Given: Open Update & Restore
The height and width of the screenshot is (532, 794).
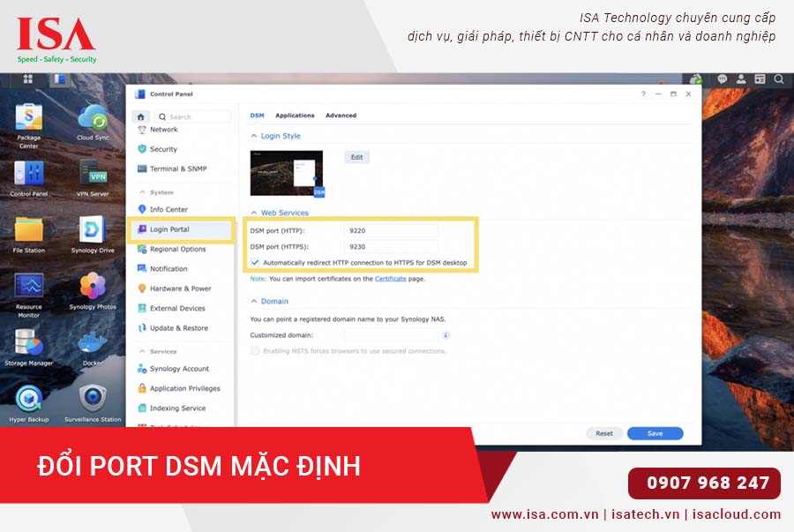Looking at the screenshot, I should point(181,328).
